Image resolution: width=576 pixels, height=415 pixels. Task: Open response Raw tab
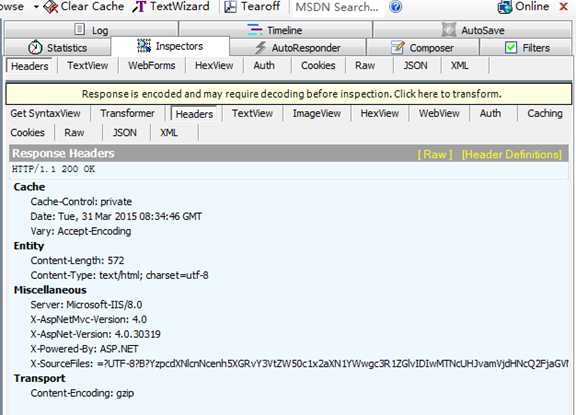[x=74, y=133]
